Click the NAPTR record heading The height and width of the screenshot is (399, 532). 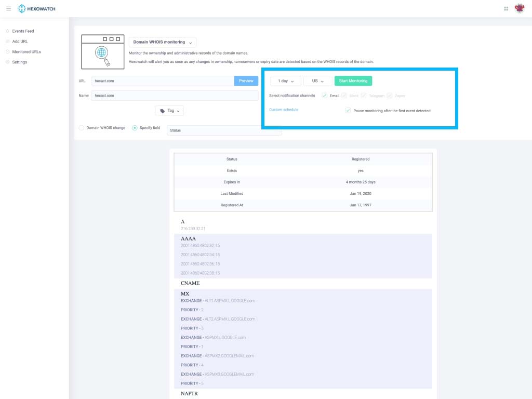point(189,394)
